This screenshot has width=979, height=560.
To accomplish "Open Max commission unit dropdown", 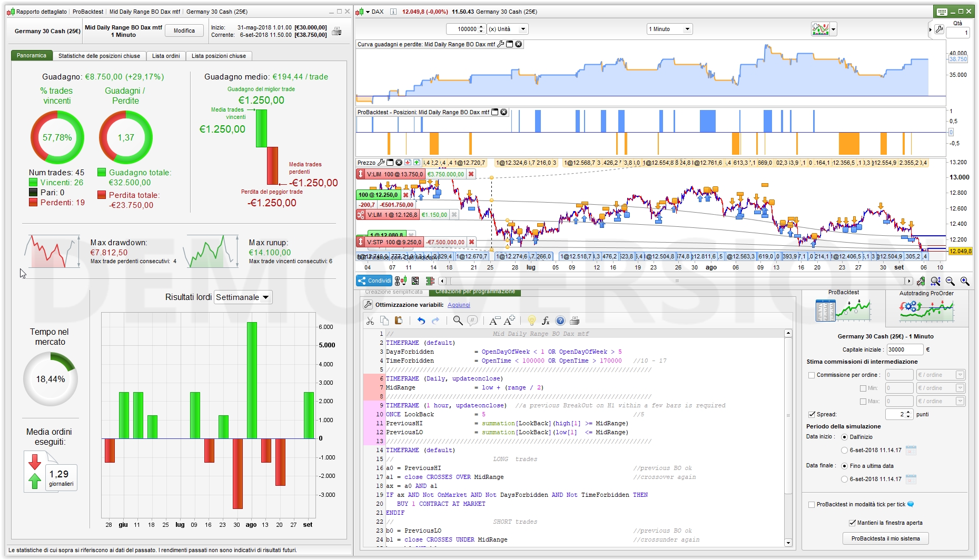I will tap(941, 402).
